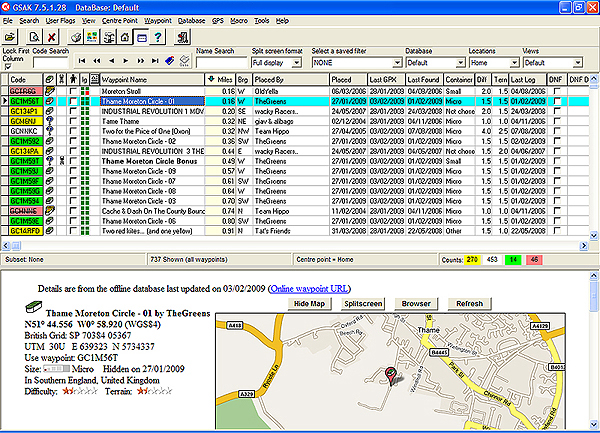Click the Hide Map button

tap(309, 304)
